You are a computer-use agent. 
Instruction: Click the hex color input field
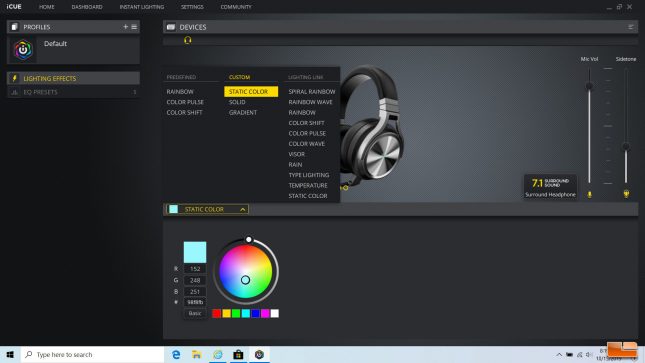(195, 302)
